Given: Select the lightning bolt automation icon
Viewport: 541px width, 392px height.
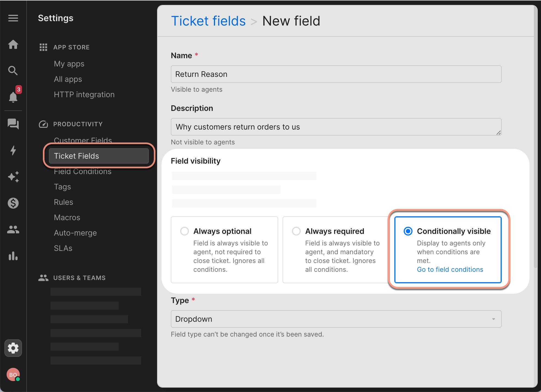Looking at the screenshot, I should (x=13, y=150).
